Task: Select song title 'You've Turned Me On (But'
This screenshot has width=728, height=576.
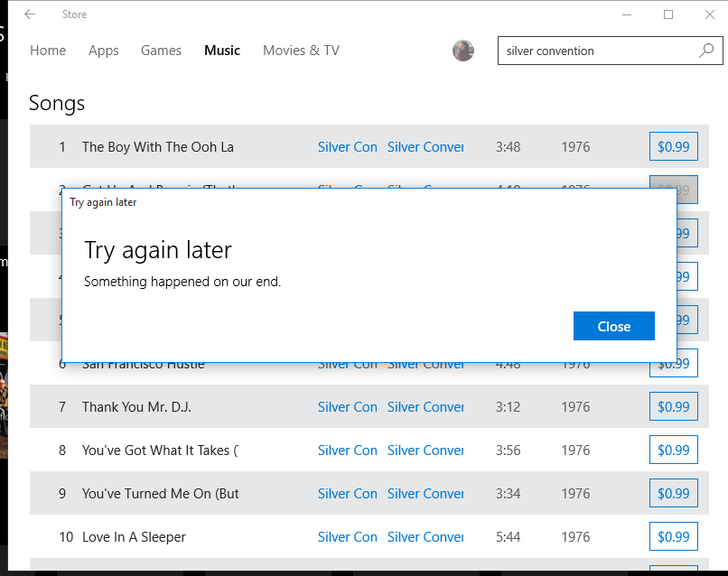Action: pos(160,493)
